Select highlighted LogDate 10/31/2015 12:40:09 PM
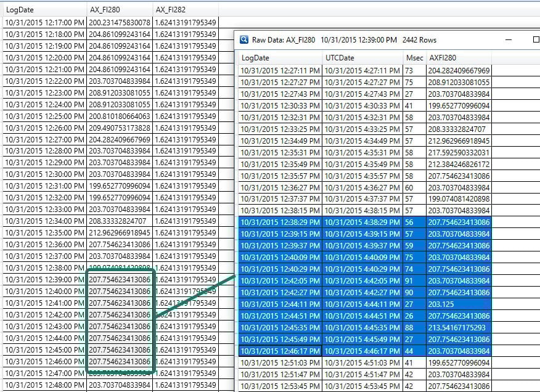Screen dimensions: 540x392 coord(280,258)
